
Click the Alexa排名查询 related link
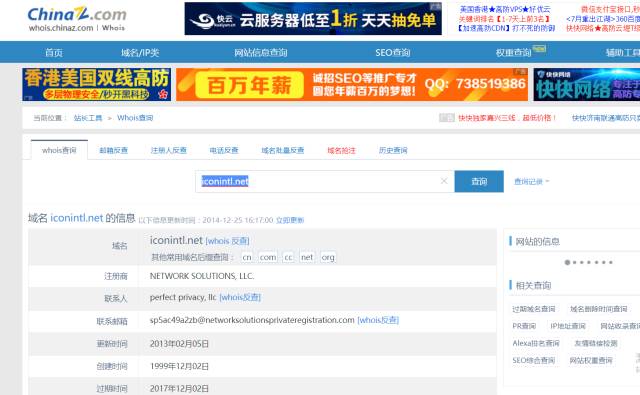pos(536,343)
